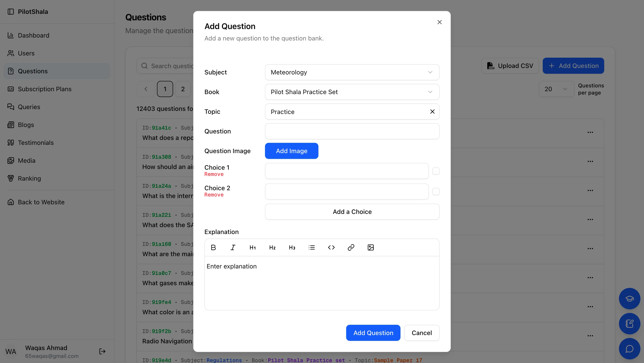Go to Testimonials in the sidebar
Image resolution: width=644 pixels, height=363 pixels.
[x=36, y=143]
